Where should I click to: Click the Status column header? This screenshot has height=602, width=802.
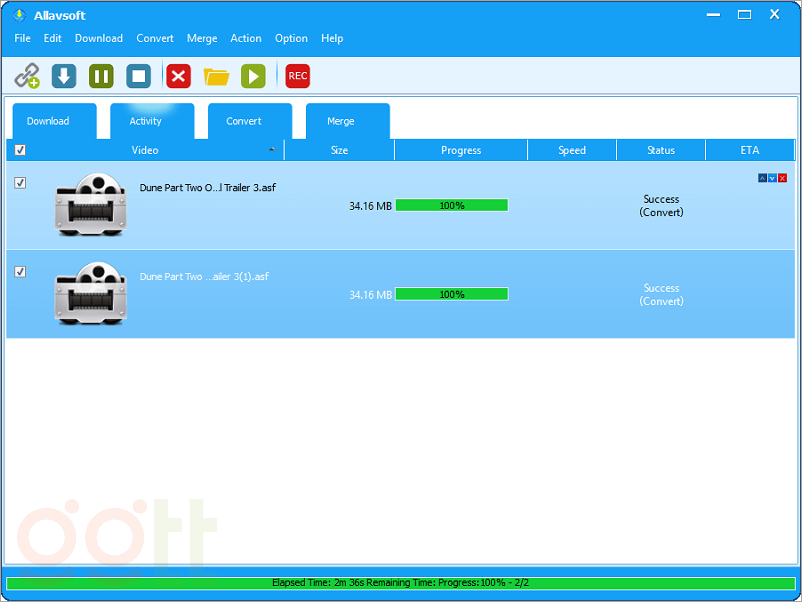click(x=661, y=150)
